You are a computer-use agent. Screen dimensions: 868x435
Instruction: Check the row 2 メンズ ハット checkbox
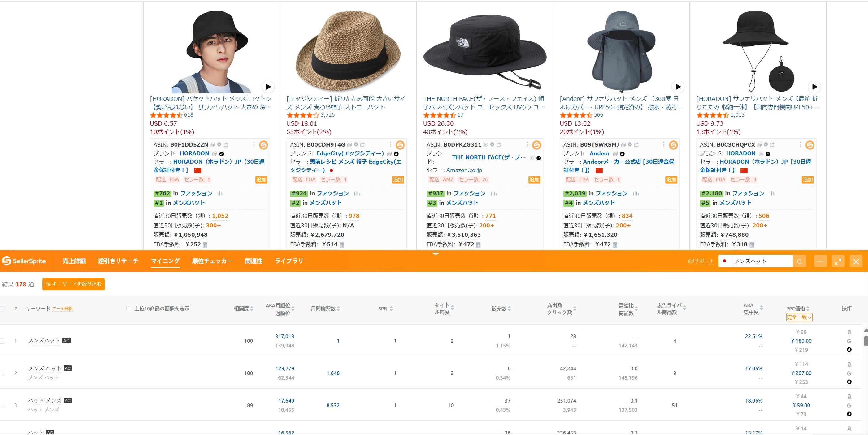pos(2,373)
